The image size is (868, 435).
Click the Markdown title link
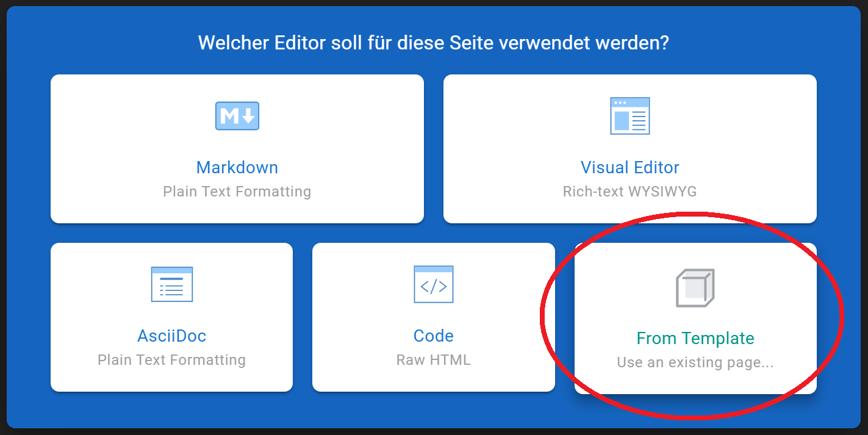237,167
